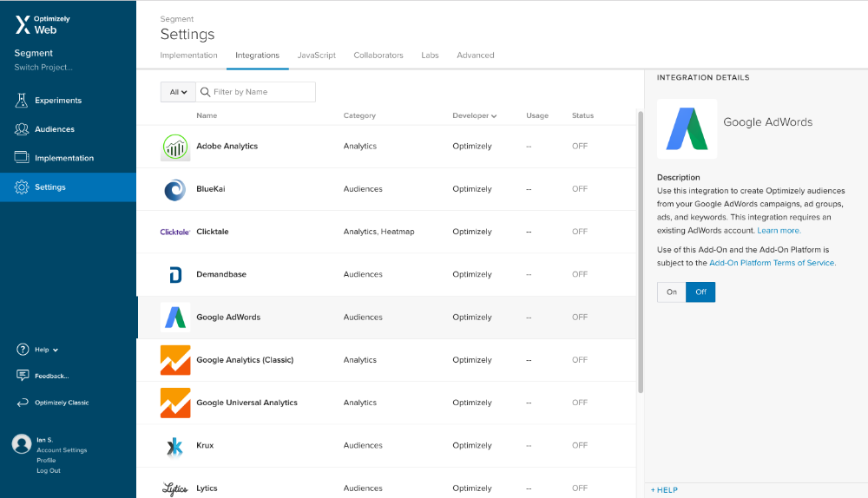Select the Demandbase logo icon
Screen dimensions: 868x498
(x=175, y=275)
